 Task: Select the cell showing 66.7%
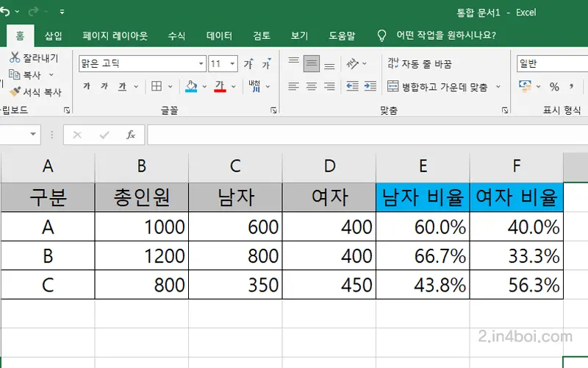(423, 255)
